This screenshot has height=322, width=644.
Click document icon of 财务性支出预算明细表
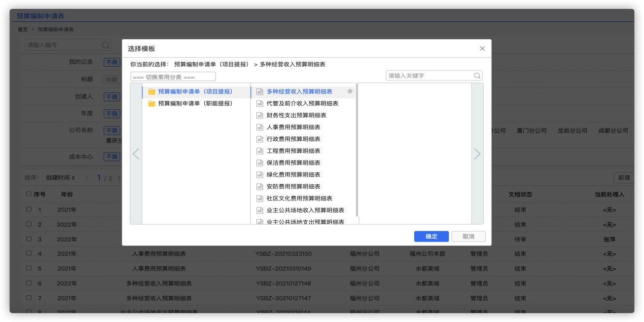click(x=260, y=116)
